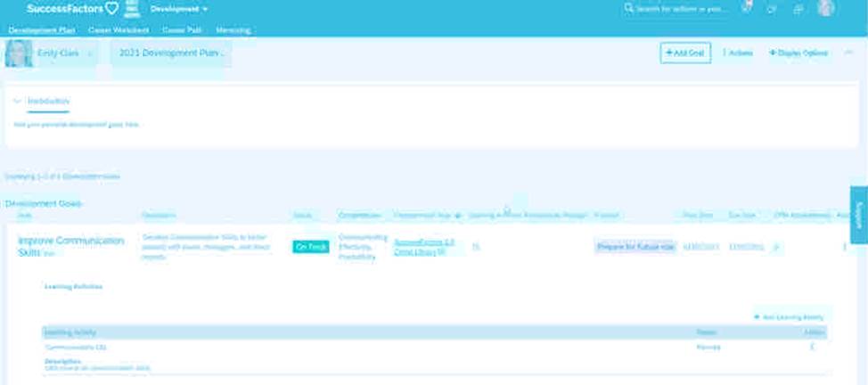Switch to the Mentoring tab
The height and width of the screenshot is (385, 868).
point(233,30)
